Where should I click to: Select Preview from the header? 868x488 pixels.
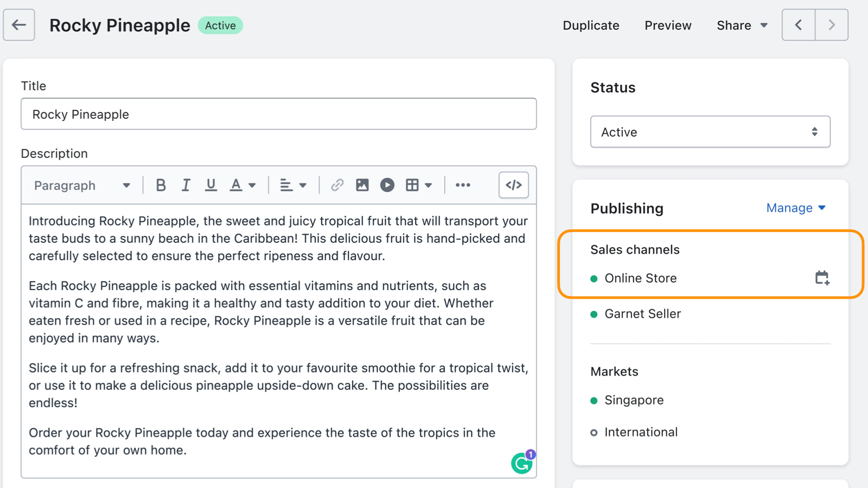(667, 25)
